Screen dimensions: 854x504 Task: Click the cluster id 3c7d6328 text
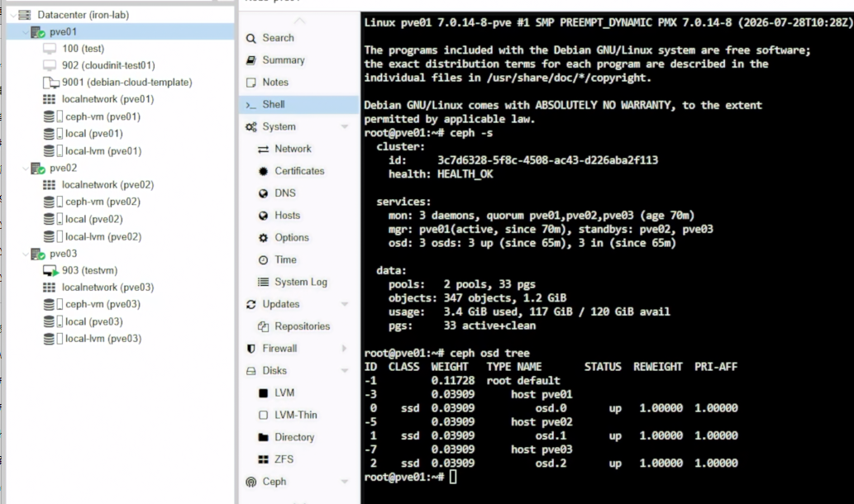pos(548,160)
